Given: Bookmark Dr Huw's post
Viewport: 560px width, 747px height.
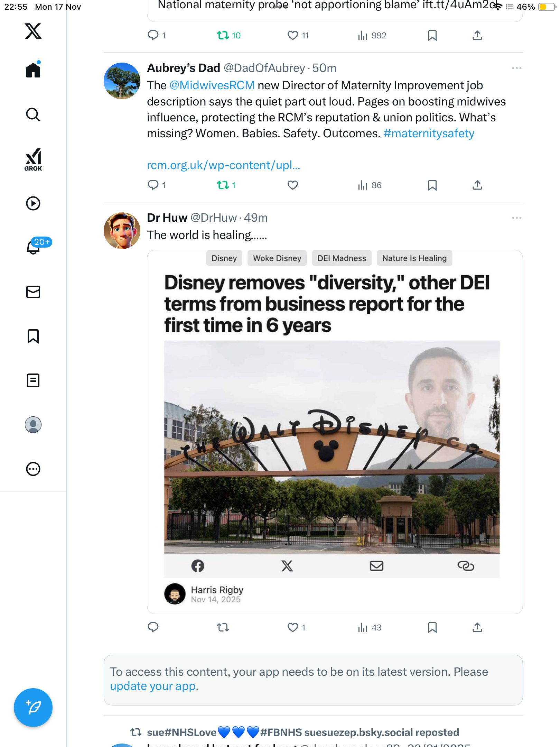Looking at the screenshot, I should tap(432, 627).
